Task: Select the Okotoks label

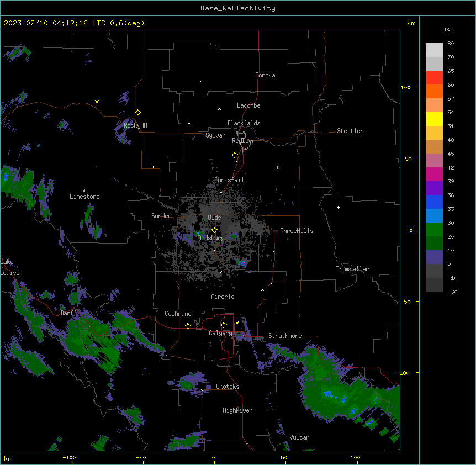Action: (228, 387)
